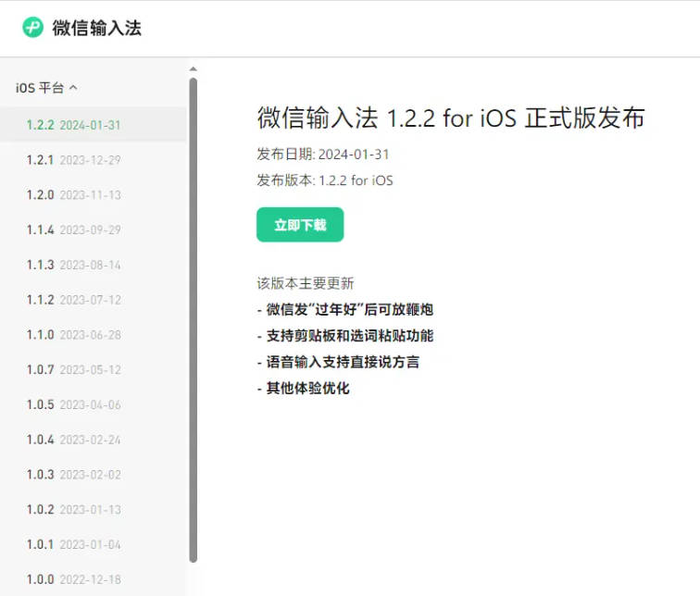700x596 pixels.
Task: Click the 该版本主要更新 heading
Action: click(306, 283)
